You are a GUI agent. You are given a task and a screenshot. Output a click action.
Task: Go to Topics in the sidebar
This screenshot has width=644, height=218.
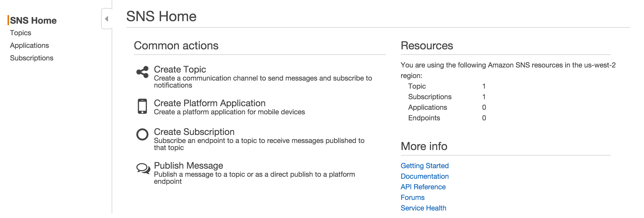coord(21,33)
